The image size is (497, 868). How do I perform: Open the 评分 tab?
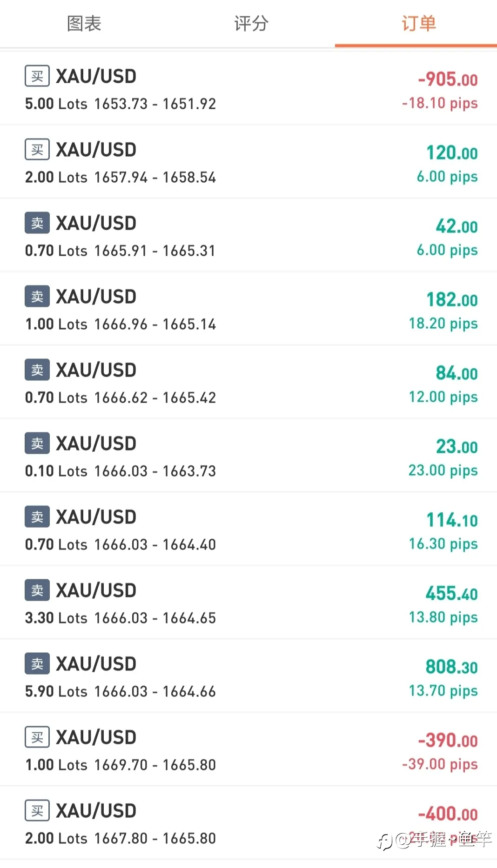point(251,23)
